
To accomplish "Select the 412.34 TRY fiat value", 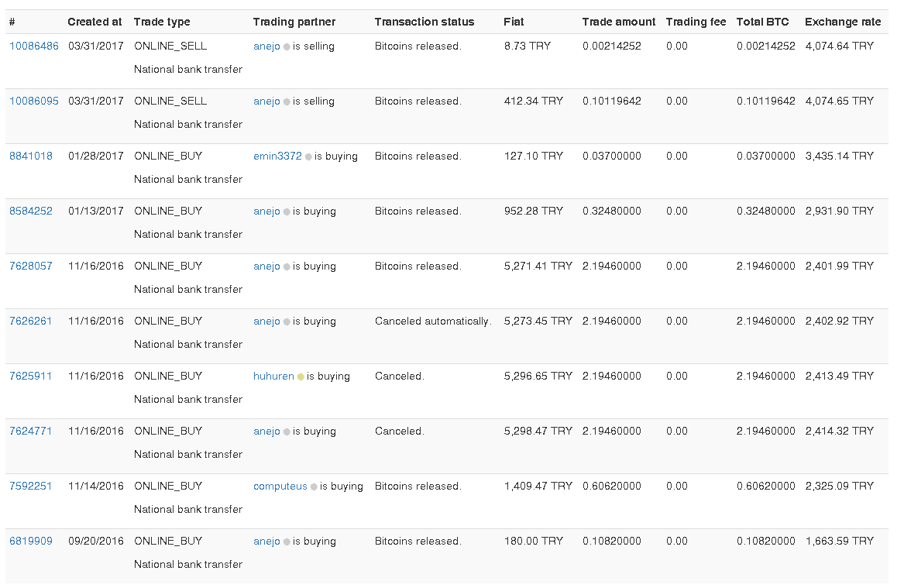I will pos(533,101).
